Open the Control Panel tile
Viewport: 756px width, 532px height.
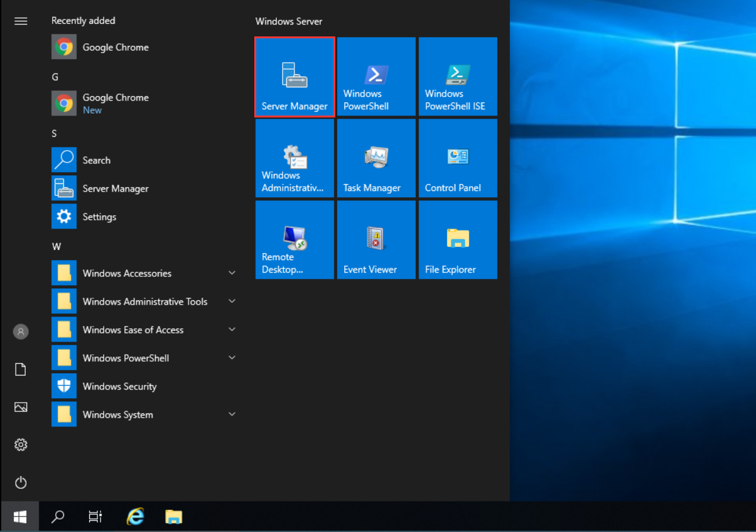[458, 158]
